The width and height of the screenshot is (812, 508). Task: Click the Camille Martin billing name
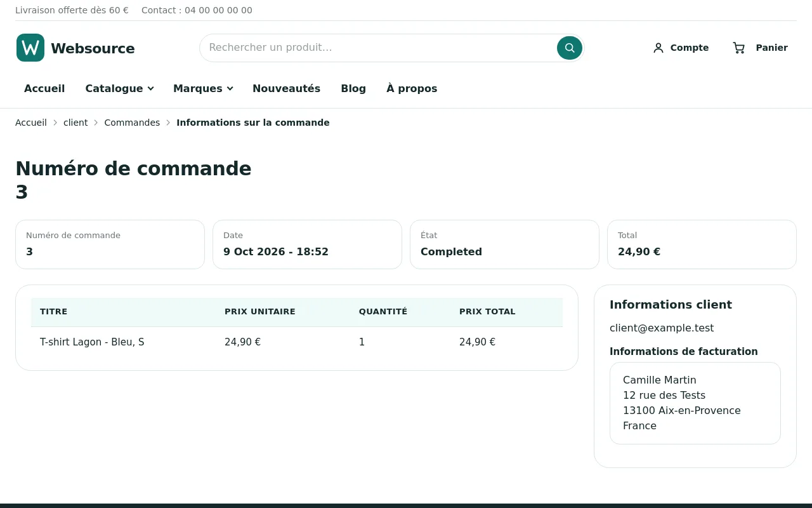(660, 380)
